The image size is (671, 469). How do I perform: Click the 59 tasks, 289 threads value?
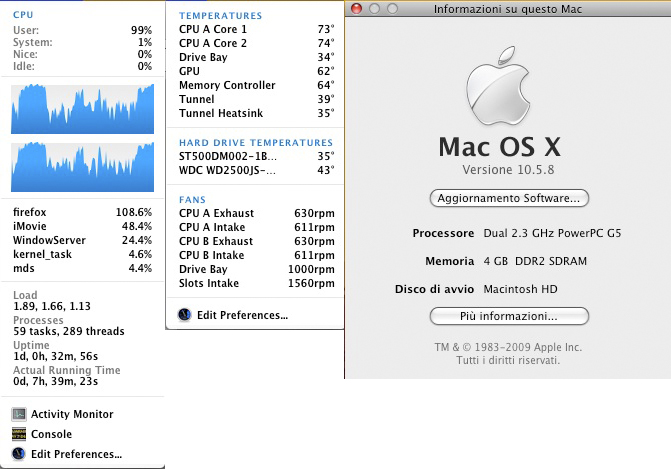(69, 331)
